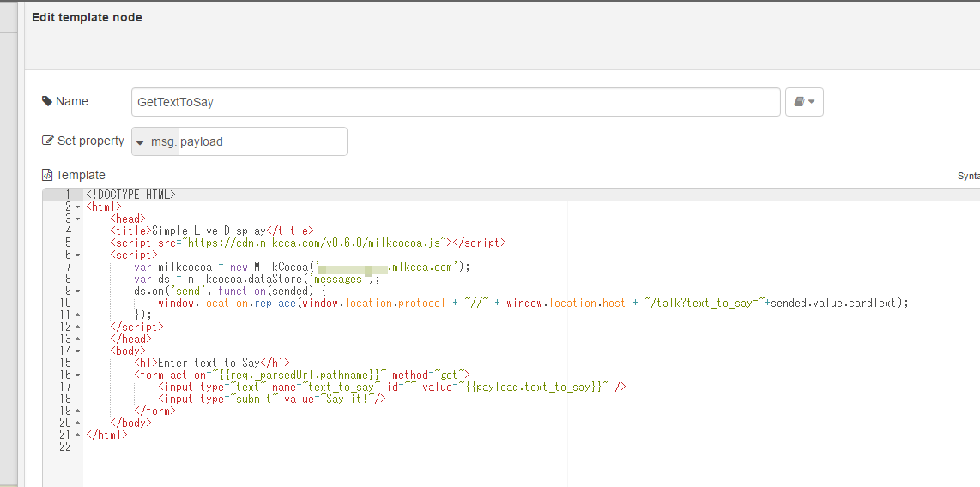The width and height of the screenshot is (980, 487).
Task: Open the node icon picker book button
Action: [x=804, y=102]
